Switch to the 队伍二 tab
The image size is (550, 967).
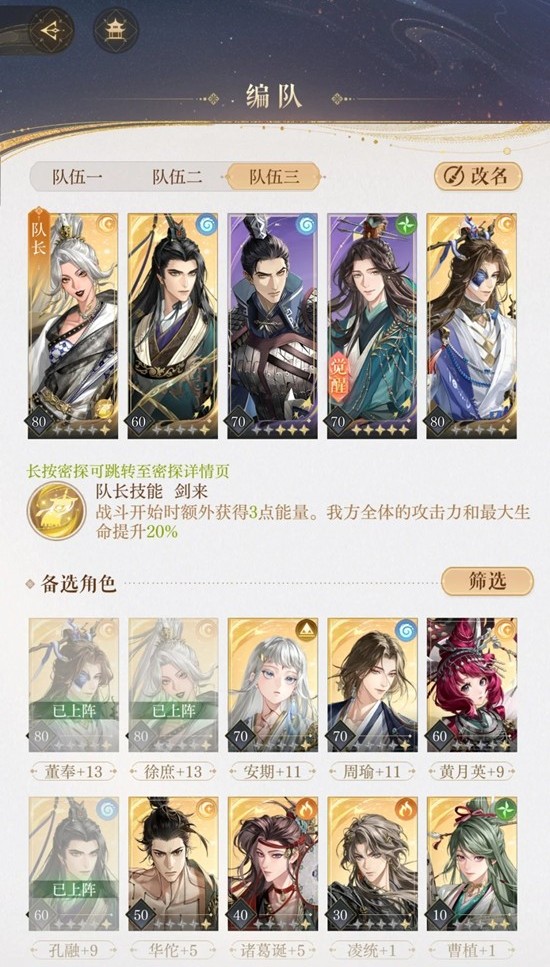pyautogui.click(x=177, y=177)
